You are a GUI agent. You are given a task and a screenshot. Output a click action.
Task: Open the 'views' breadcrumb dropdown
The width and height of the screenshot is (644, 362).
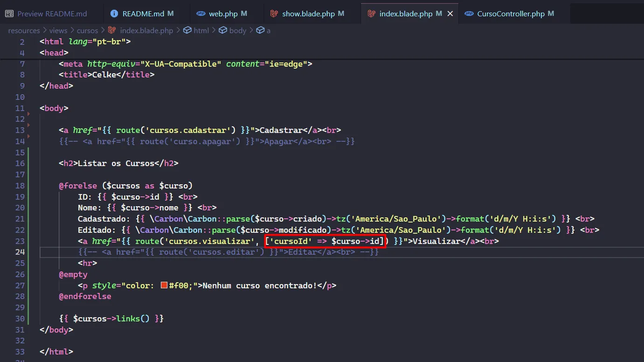[x=58, y=30]
